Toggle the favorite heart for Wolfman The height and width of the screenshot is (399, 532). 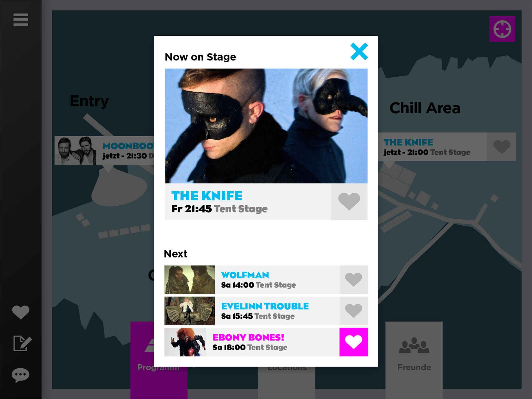click(x=354, y=280)
